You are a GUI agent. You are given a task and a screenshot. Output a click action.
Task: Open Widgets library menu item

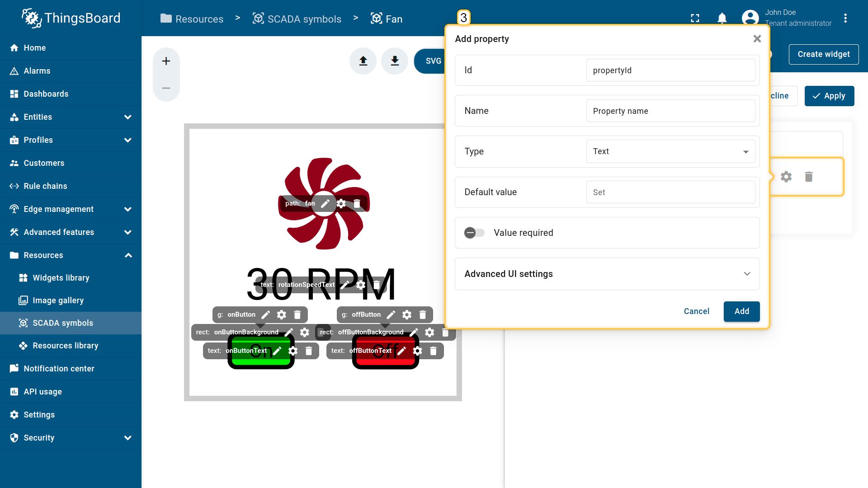61,278
